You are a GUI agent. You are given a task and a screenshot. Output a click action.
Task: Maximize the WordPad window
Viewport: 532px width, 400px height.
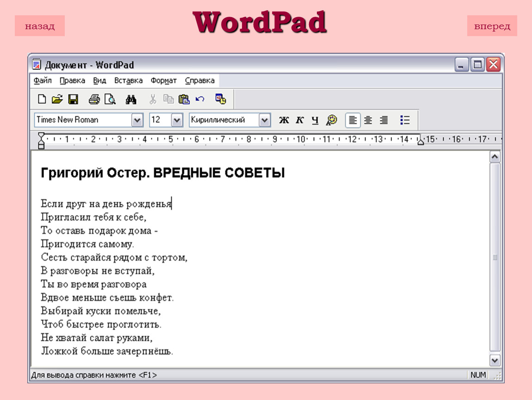(477, 64)
